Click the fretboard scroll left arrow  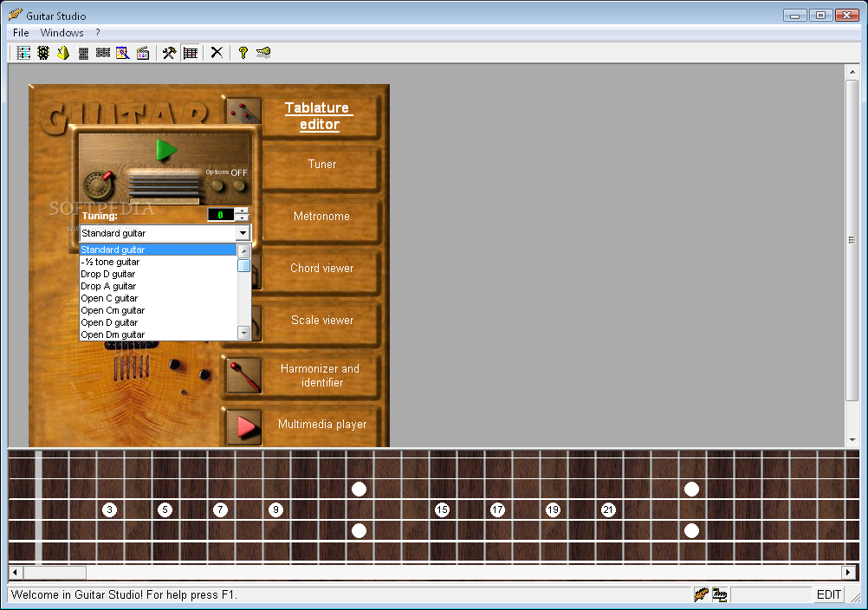coord(15,572)
